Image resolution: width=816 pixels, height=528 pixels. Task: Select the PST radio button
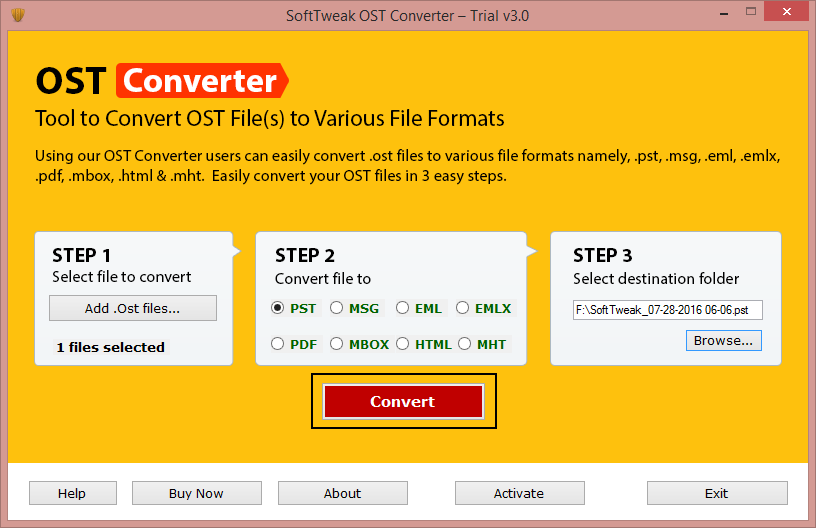277,308
